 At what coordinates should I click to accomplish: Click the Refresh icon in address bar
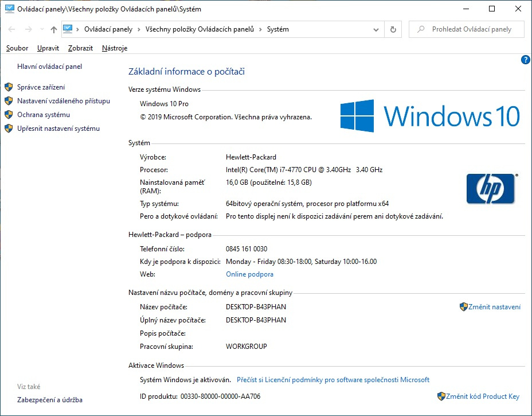click(x=393, y=29)
